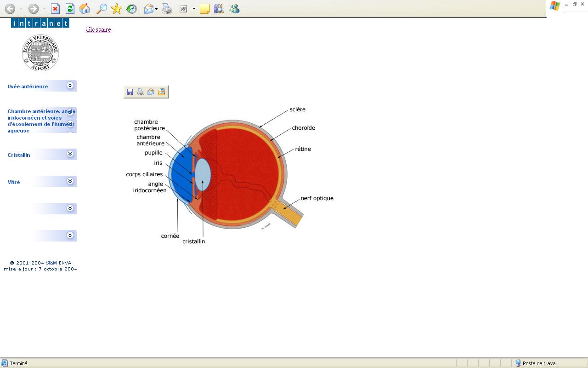The image size is (588, 368).
Task: Open dropdown arrow next to Mail icon
Action: (157, 9)
